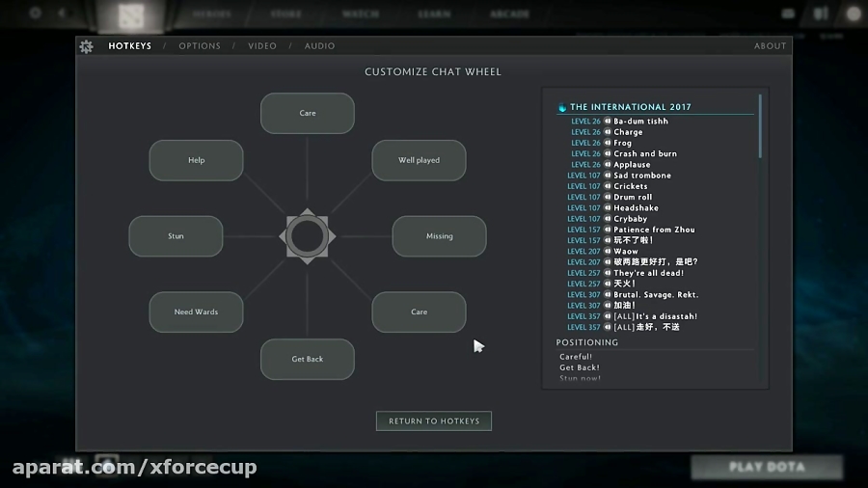Switch to the Audio tab
This screenshot has width=868, height=488.
pos(319,46)
